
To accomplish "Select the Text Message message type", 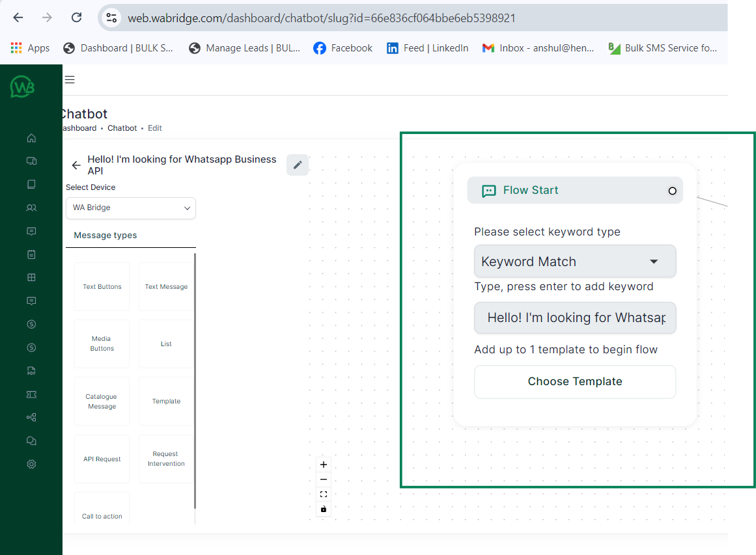I will pyautogui.click(x=166, y=287).
